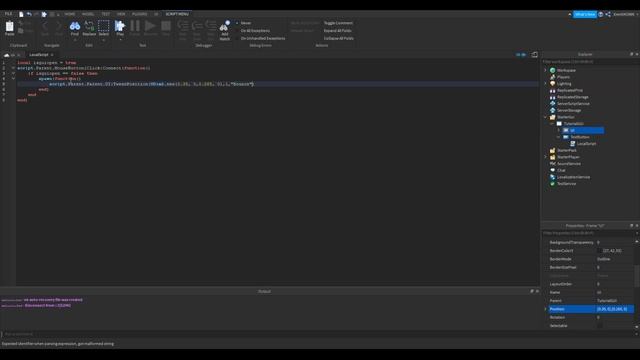Click the share icon at top right
The image size is (640, 360).
608,14
